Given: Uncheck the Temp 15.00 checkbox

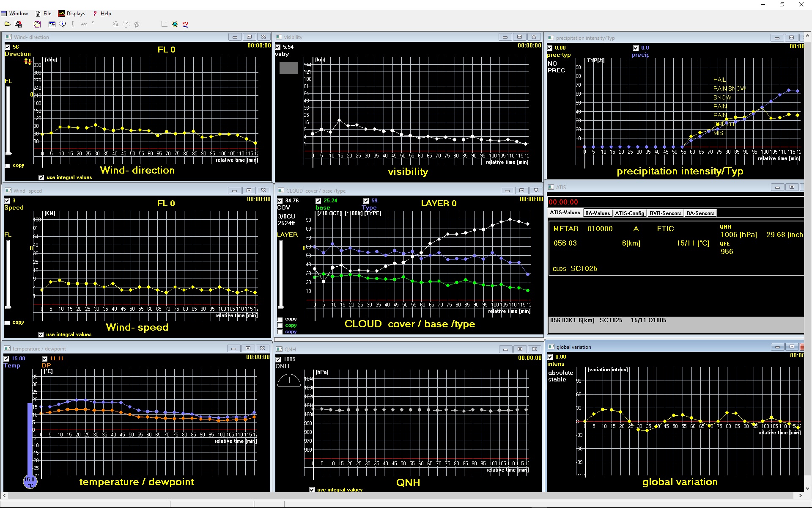Looking at the screenshot, I should tap(6, 359).
